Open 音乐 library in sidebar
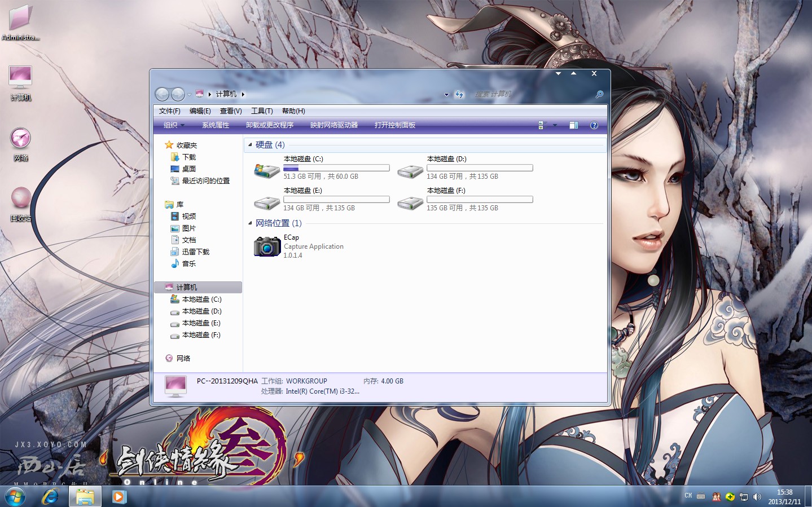The width and height of the screenshot is (812, 507). [183, 264]
